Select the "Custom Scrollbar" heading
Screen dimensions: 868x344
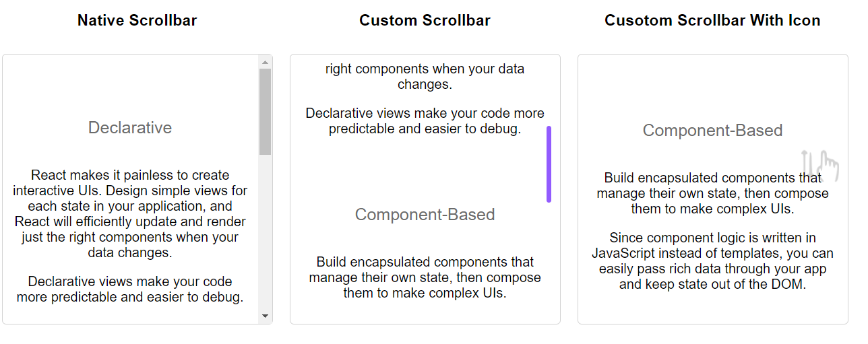coord(425,20)
